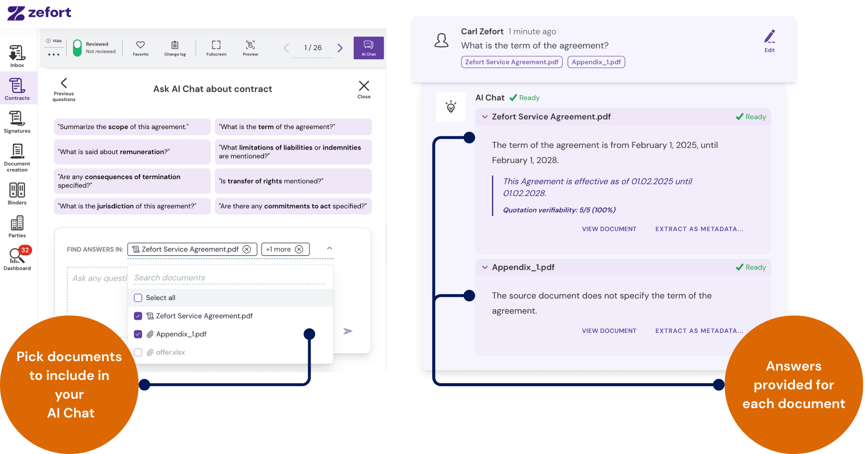The height and width of the screenshot is (454, 868).
Task: Click the 1 / 26 page counter
Action: 313,48
